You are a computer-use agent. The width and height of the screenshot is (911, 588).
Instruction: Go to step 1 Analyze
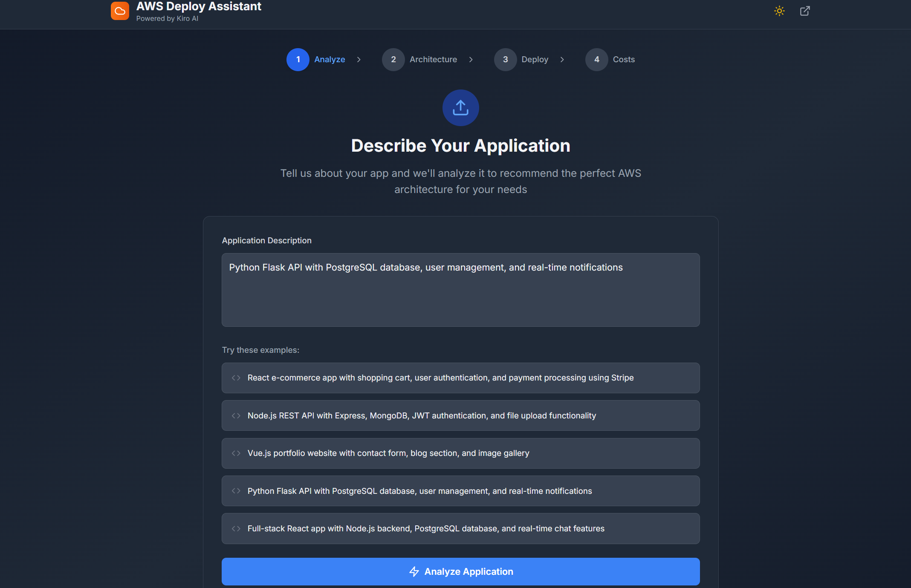point(298,60)
